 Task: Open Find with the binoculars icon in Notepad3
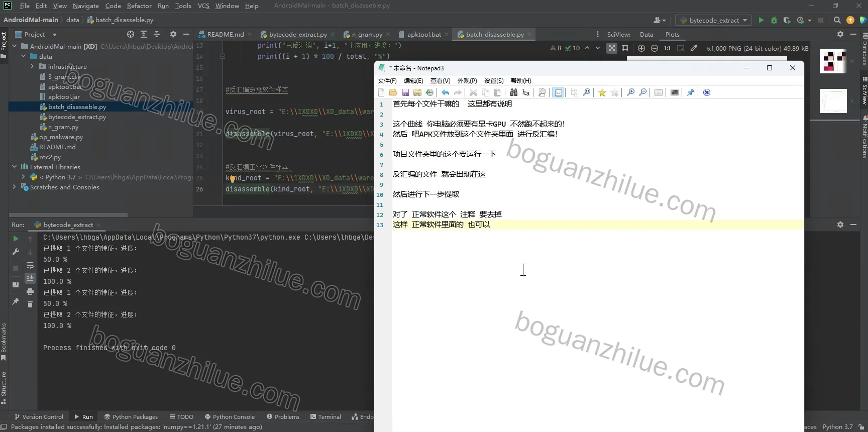tap(513, 92)
